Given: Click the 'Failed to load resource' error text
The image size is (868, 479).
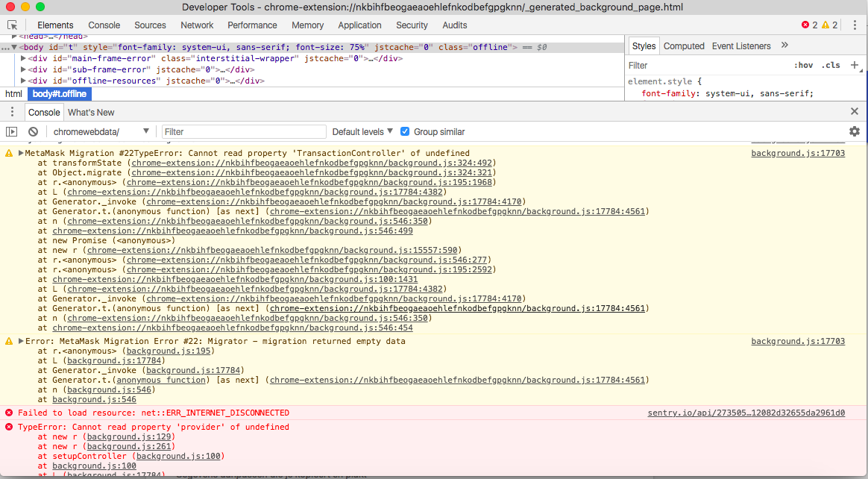Looking at the screenshot, I should point(154,413).
